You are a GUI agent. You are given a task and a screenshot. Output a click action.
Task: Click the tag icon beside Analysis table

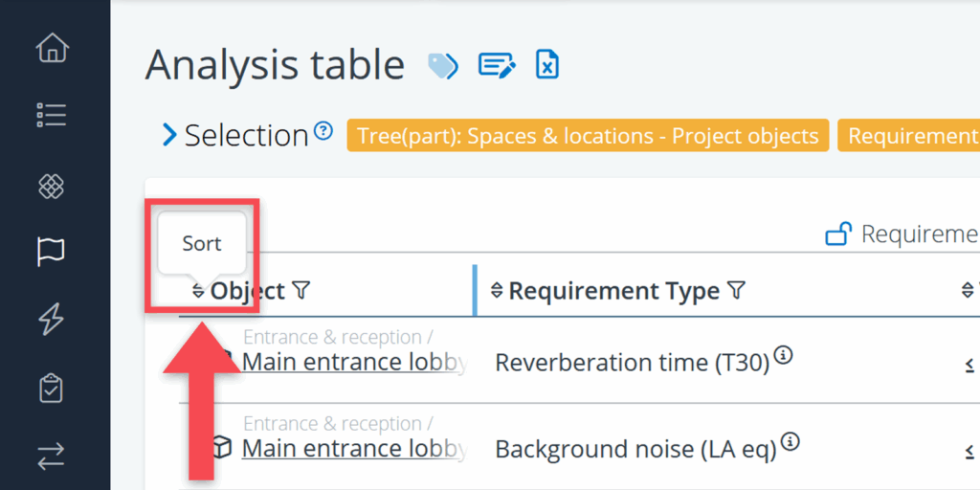442,66
